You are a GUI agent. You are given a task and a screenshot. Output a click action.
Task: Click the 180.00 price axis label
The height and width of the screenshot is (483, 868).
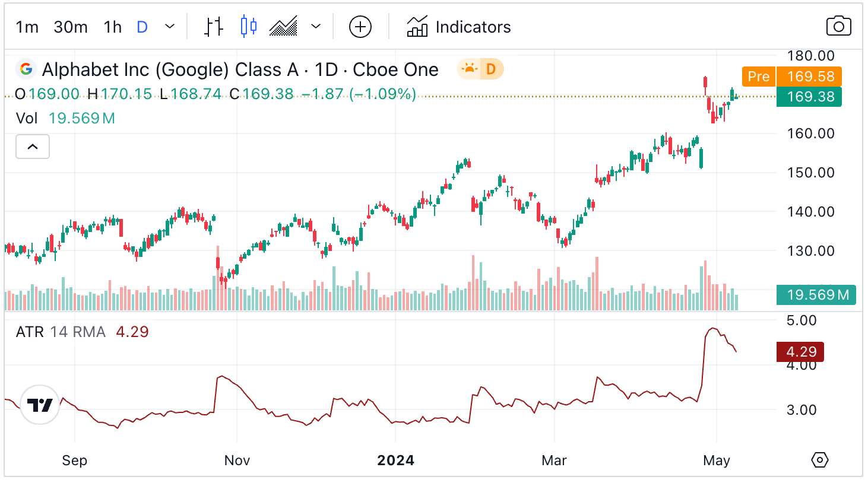(810, 56)
